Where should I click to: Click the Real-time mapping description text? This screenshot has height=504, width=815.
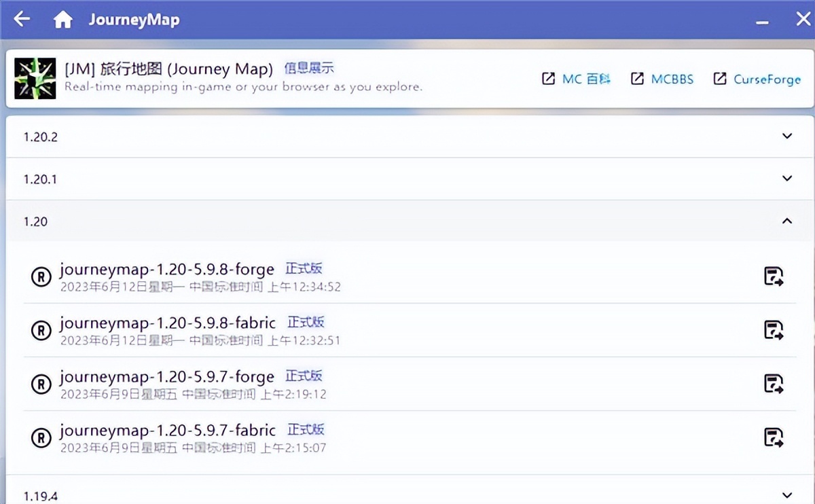[243, 87]
